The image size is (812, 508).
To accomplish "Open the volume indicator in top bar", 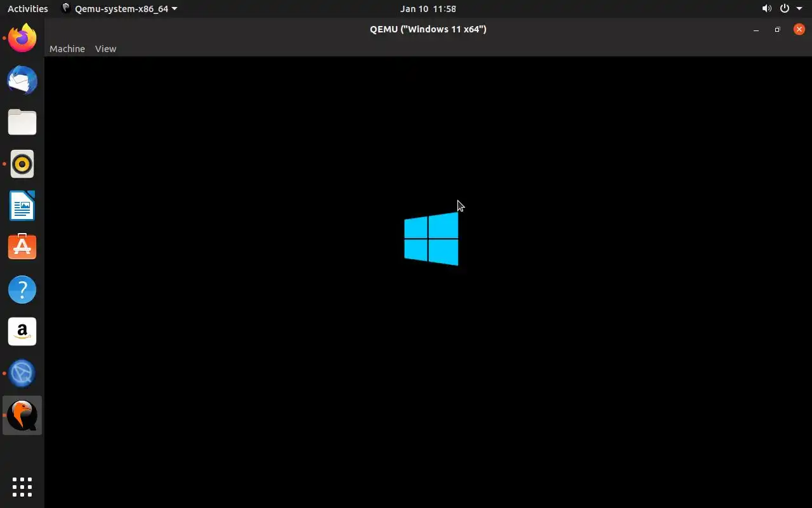I will 767,8.
